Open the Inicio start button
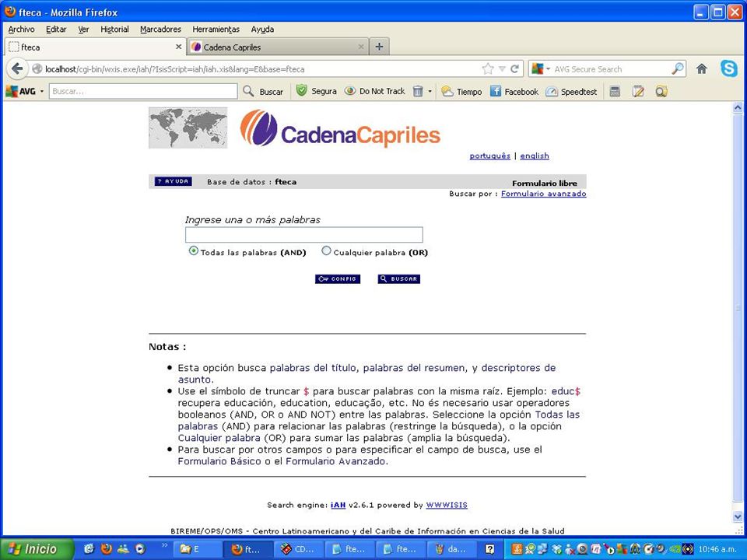The image size is (747, 560). point(37,548)
